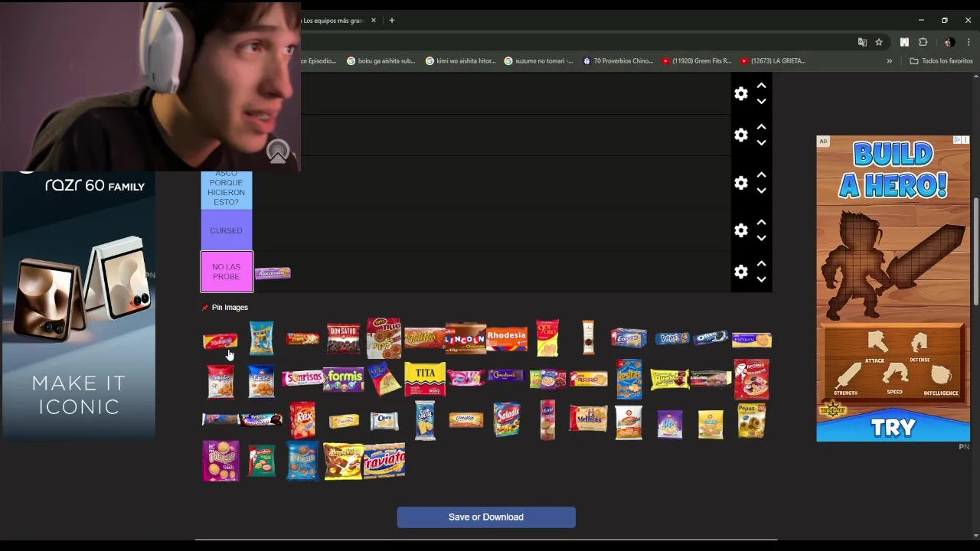Pick the Don Satur snack image
This screenshot has width=980, height=551.
tap(343, 338)
